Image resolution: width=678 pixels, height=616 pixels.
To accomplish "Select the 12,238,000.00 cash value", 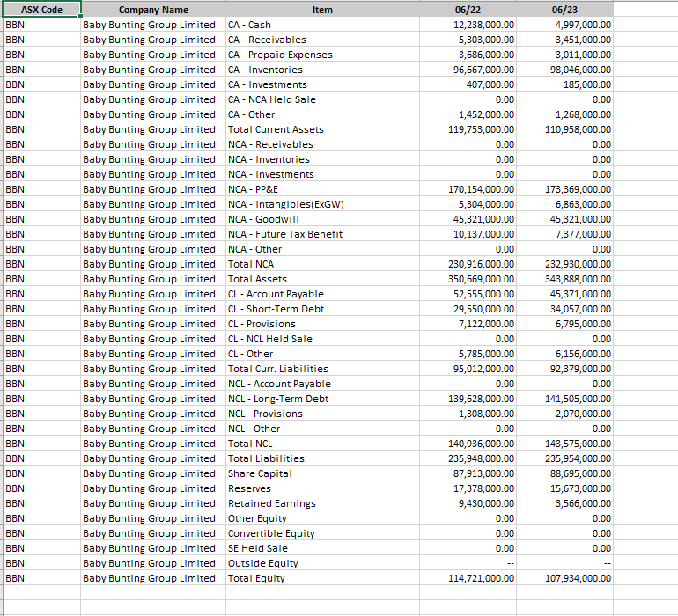I will [468, 25].
